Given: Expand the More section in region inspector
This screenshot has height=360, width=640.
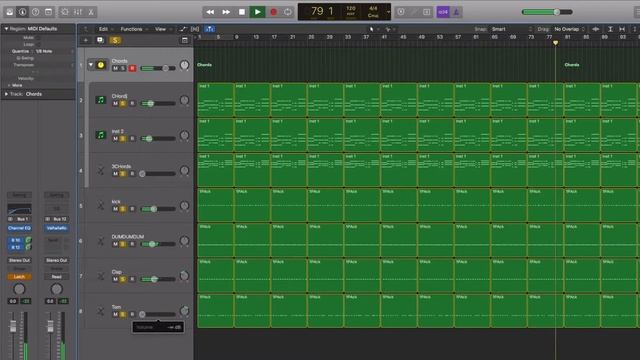Looking at the screenshot, I should pos(9,85).
